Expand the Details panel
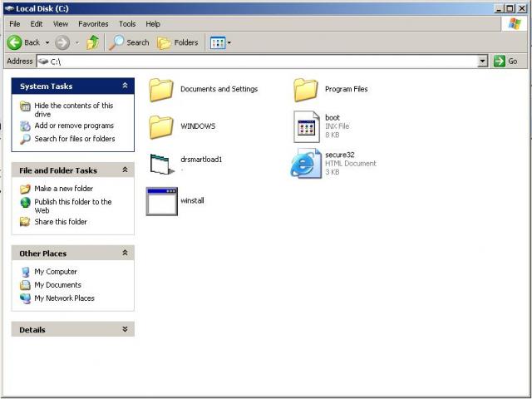 125,329
